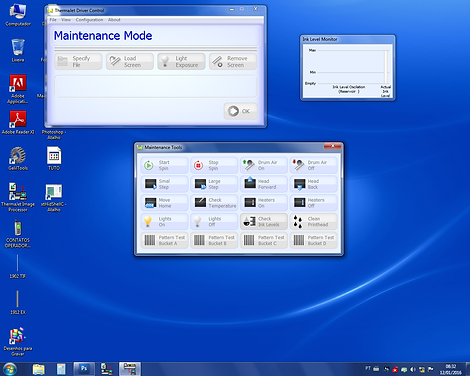The image size is (470, 376).
Task: Click the empty status field in Maintenance Mode
Action: pos(156,86)
